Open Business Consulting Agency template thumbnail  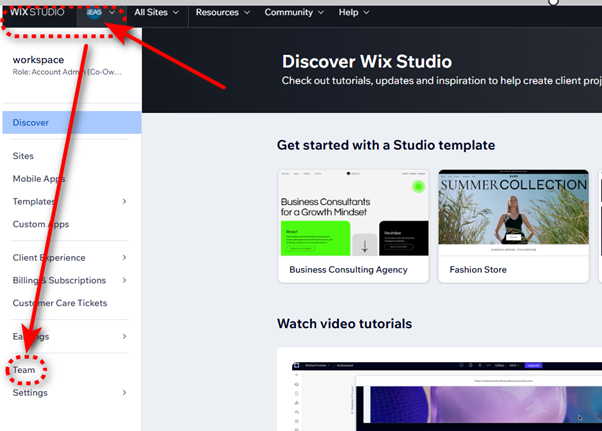(353, 213)
